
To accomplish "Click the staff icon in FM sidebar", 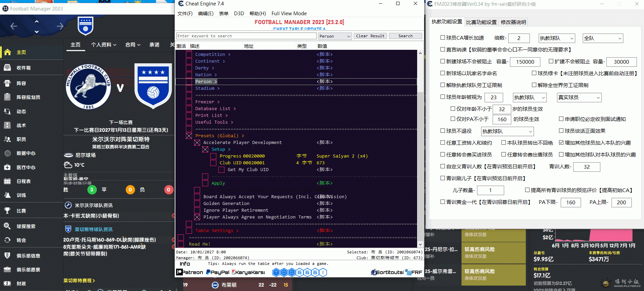I will pyautogui.click(x=7, y=139).
